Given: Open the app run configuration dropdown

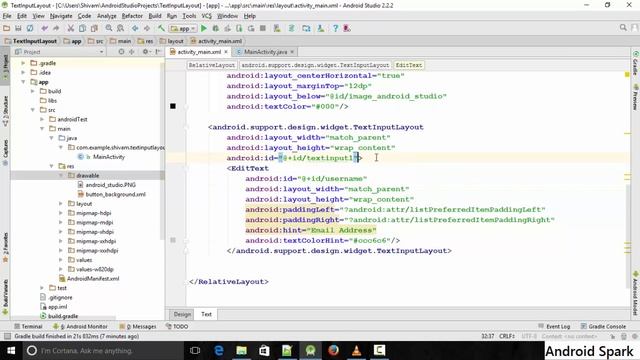Looking at the screenshot, I should [x=183, y=29].
